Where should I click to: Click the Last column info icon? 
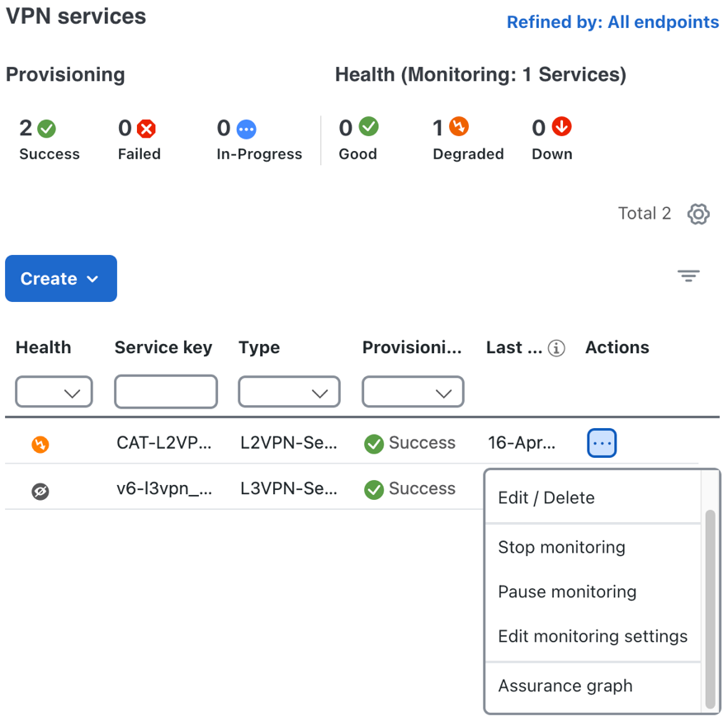pos(557,348)
